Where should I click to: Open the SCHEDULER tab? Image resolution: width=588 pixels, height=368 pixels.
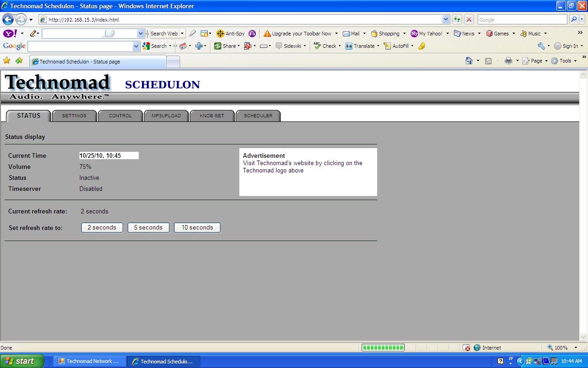[258, 116]
